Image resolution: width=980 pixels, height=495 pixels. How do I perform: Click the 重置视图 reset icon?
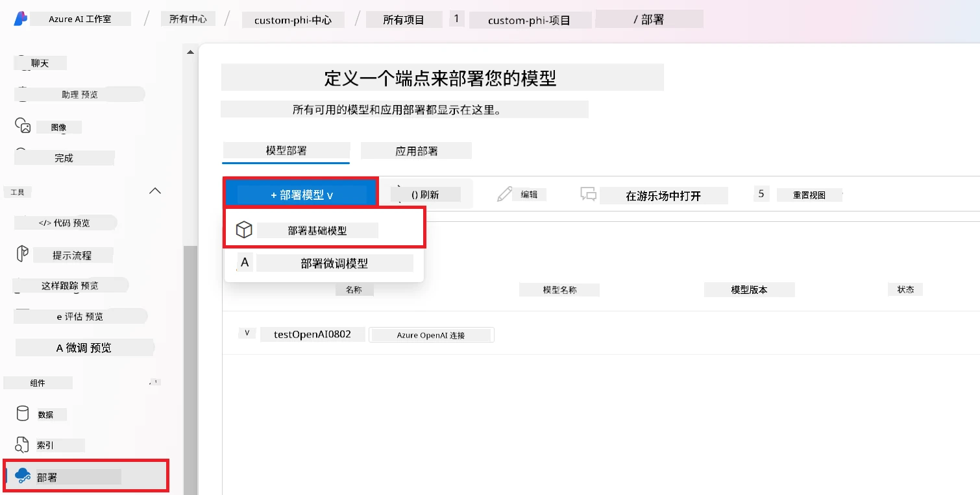(x=762, y=193)
